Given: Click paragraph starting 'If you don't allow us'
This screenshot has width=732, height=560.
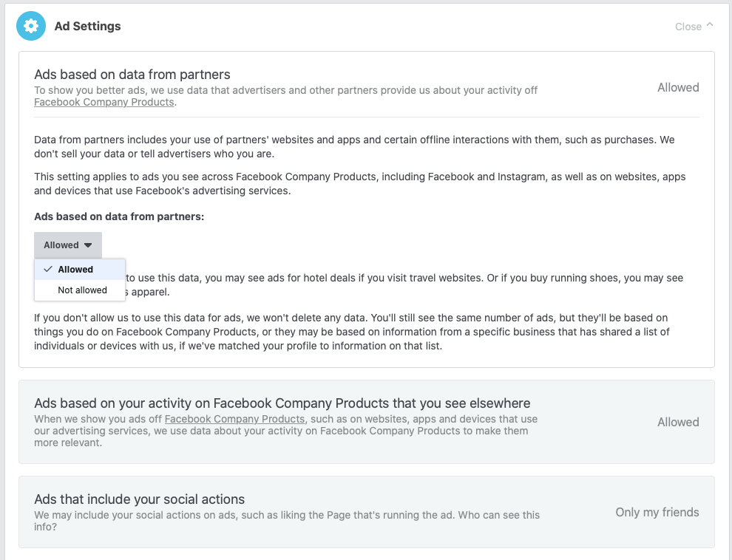Looking at the screenshot, I should [x=351, y=332].
